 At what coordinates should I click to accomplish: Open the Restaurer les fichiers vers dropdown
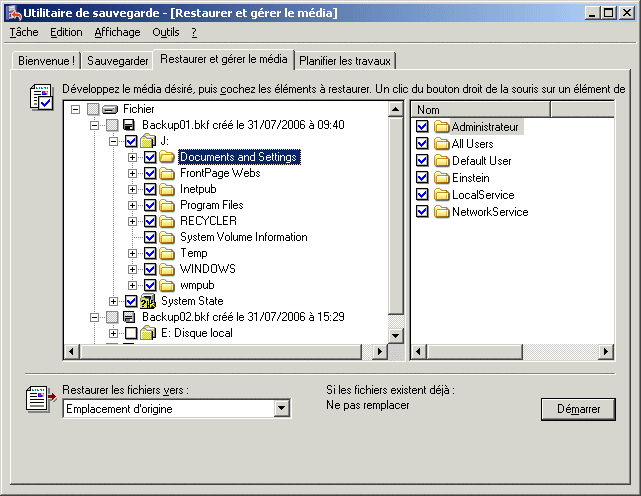tap(281, 409)
